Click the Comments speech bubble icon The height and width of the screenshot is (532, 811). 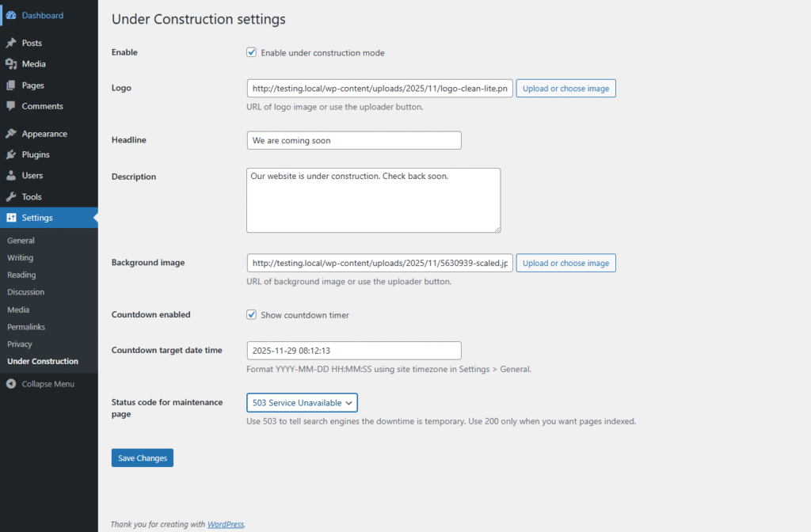coord(10,106)
